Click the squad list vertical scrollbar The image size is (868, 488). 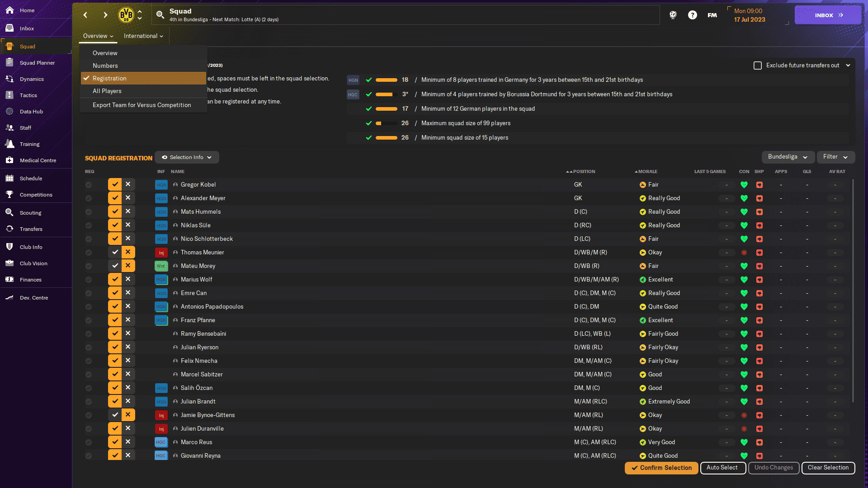click(x=853, y=291)
